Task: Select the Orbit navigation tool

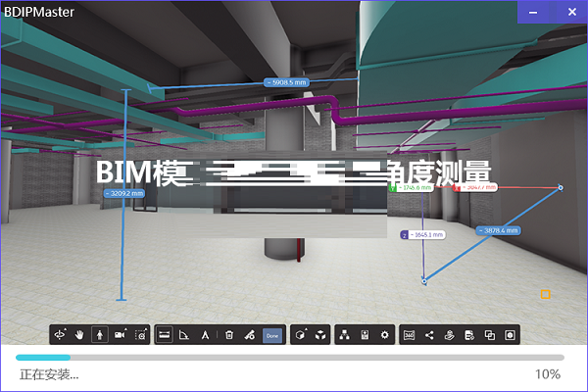Action: pos(61,335)
